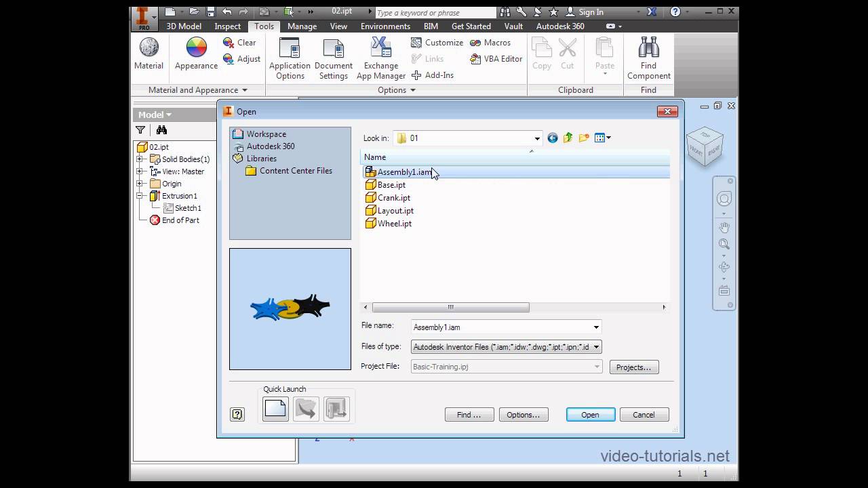Viewport: 868px width, 488px height.
Task: Expand the View: Master node
Action: 140,171
